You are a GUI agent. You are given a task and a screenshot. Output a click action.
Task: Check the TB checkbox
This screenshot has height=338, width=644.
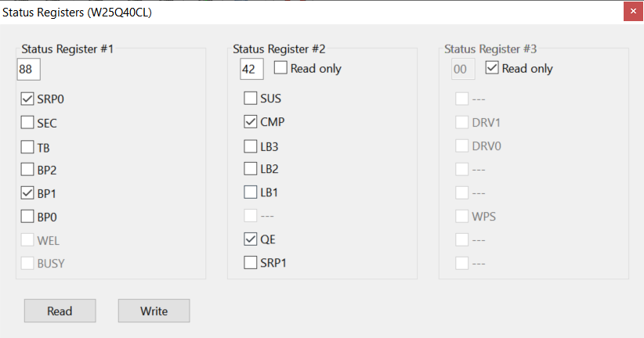coord(27,146)
